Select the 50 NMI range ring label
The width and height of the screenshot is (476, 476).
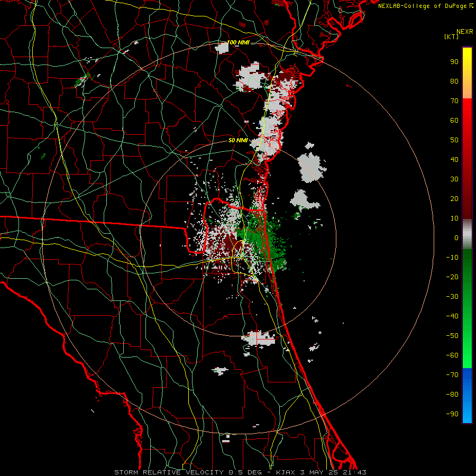(x=239, y=140)
